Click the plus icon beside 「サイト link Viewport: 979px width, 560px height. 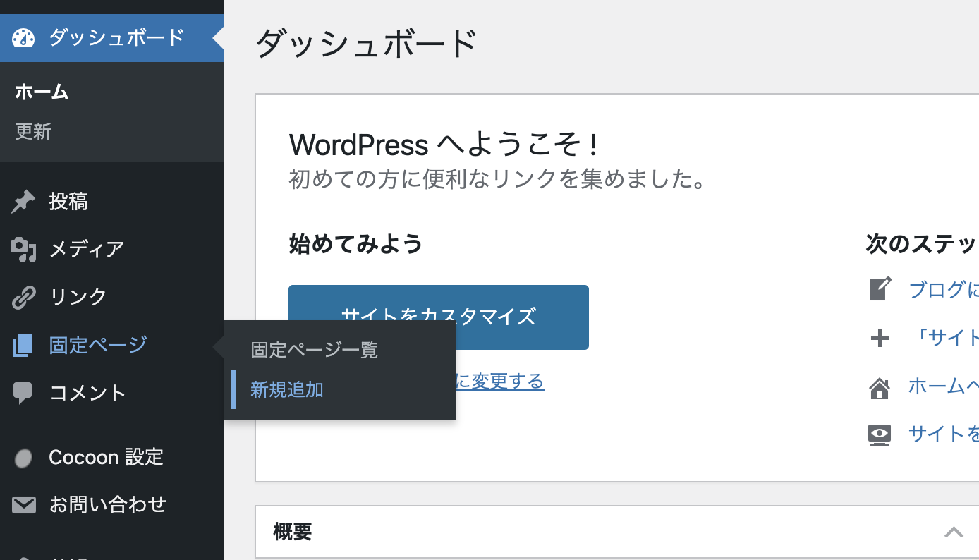880,339
